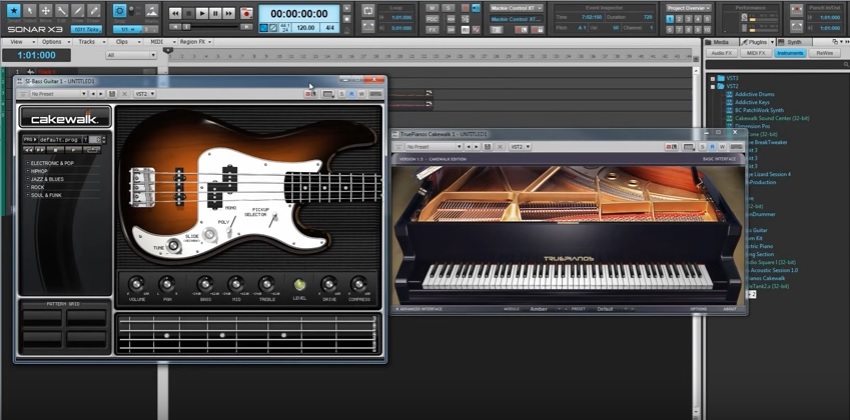Image resolution: width=850 pixels, height=420 pixels.
Task: Switch to the Media browser tab
Action: tap(721, 42)
